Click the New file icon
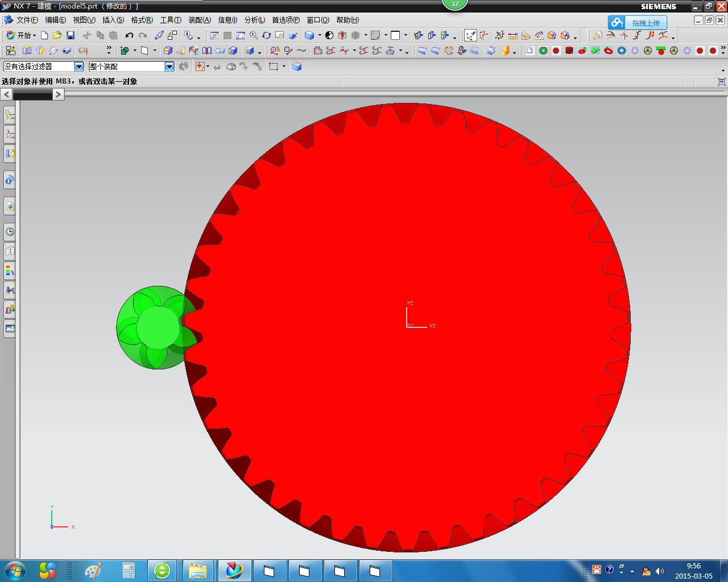Screen dimensions: 728x582 [x=44, y=35]
